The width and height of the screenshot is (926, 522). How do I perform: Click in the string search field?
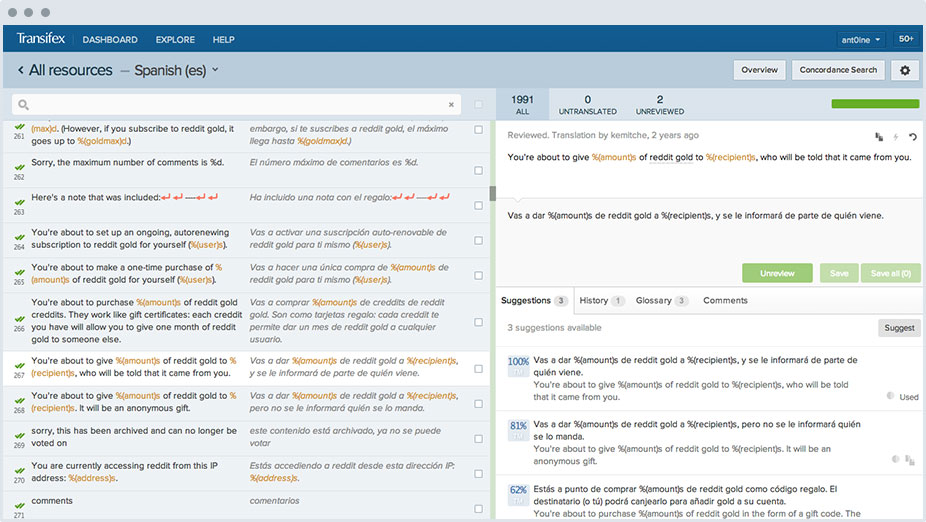click(236, 105)
